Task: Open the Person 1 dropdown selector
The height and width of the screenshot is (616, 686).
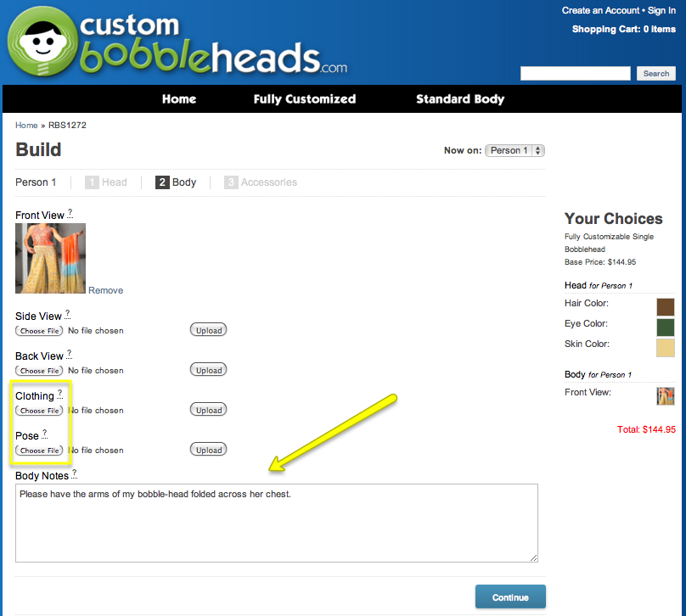Action: point(514,150)
